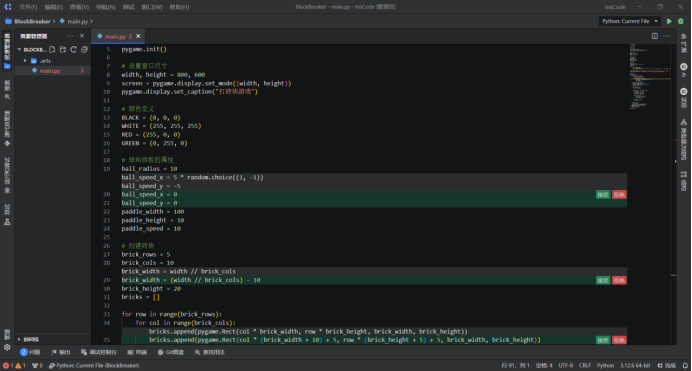
Task: Change line endings via CRLF status item
Action: (585, 366)
